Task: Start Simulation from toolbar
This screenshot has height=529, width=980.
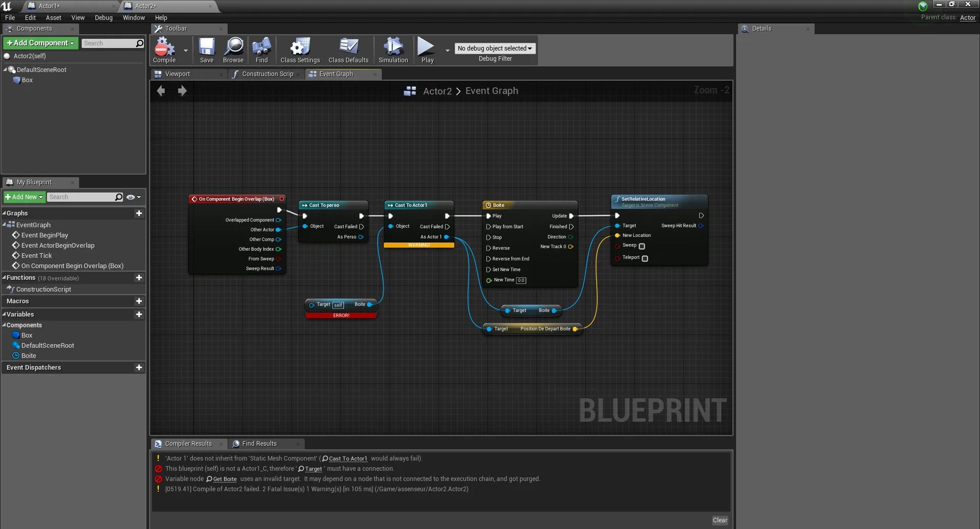Action: [394, 50]
